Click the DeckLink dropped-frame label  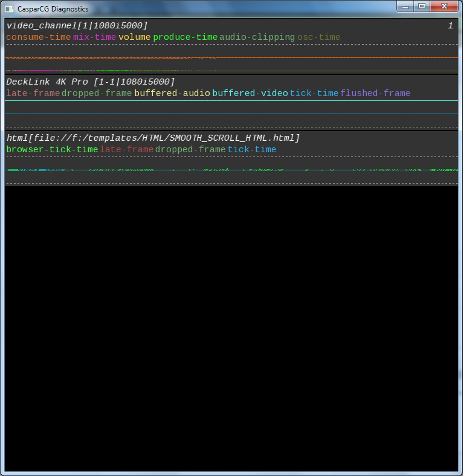coord(97,93)
